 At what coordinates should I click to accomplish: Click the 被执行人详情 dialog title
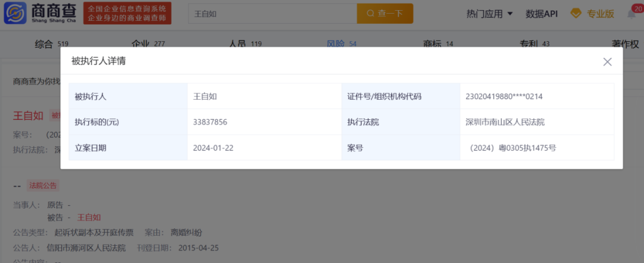pyautogui.click(x=98, y=61)
